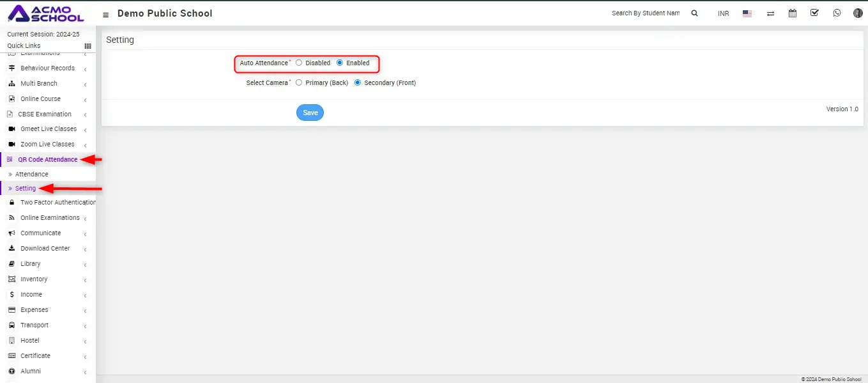
Task: Select Disabled for Auto Attendance
Action: (x=299, y=63)
